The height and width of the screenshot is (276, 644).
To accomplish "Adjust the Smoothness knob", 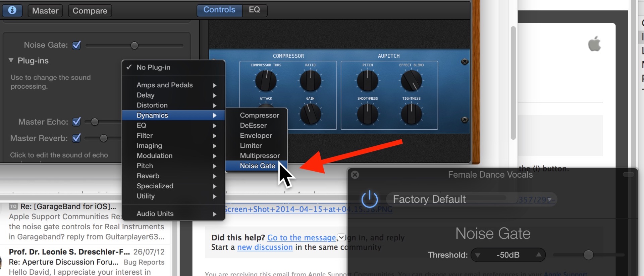I will 368,114.
